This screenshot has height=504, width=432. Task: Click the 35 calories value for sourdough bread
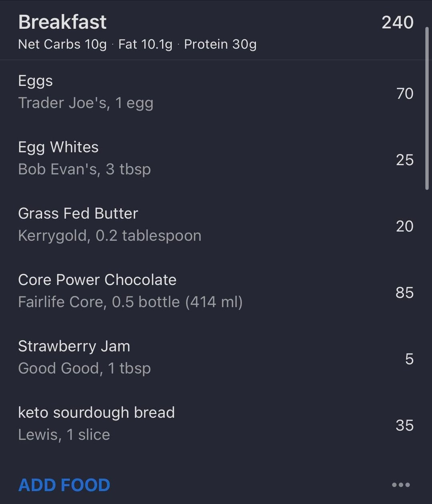[x=404, y=425]
